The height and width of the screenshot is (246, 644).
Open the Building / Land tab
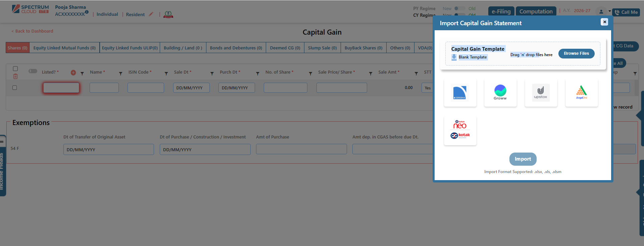(x=183, y=48)
